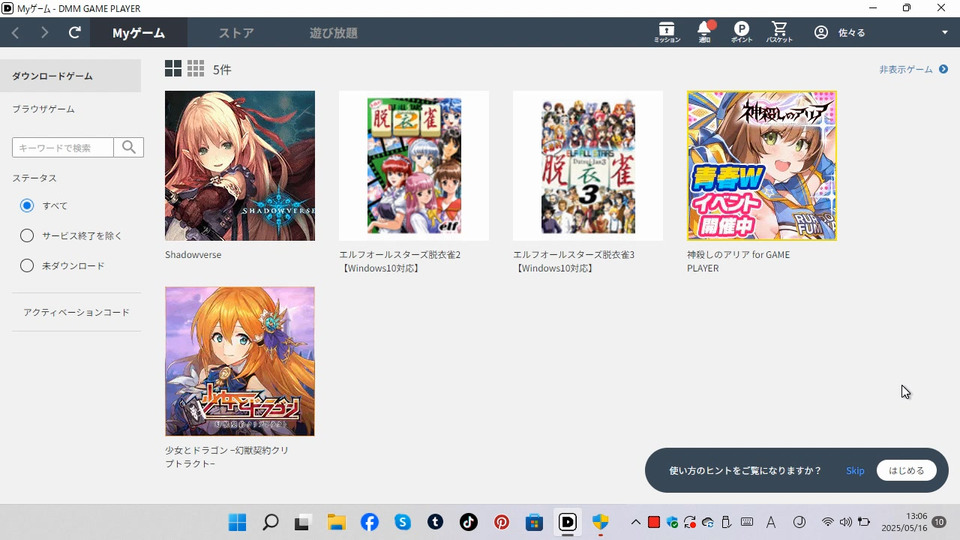Go forward with the right arrow
Image resolution: width=960 pixels, height=540 pixels.
tap(44, 32)
